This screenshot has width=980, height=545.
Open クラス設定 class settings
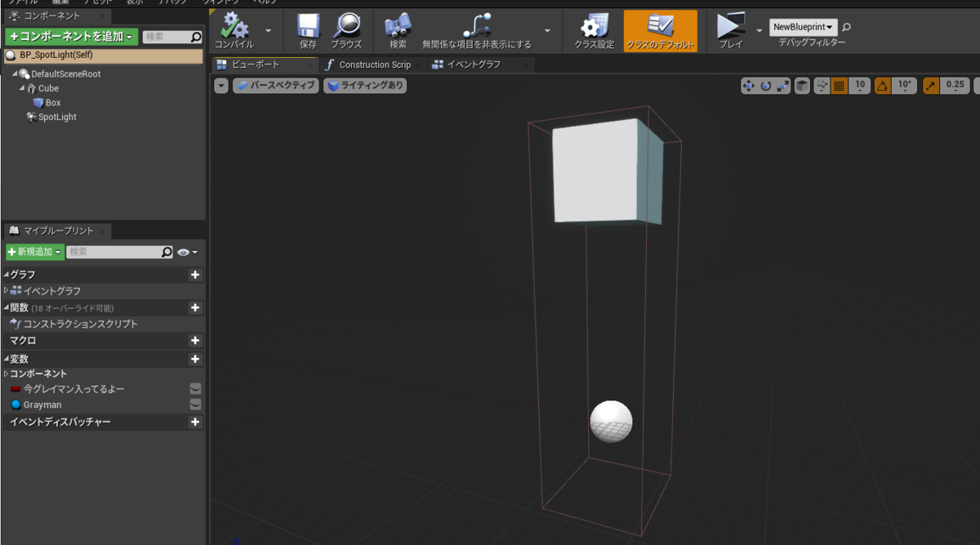(x=595, y=32)
